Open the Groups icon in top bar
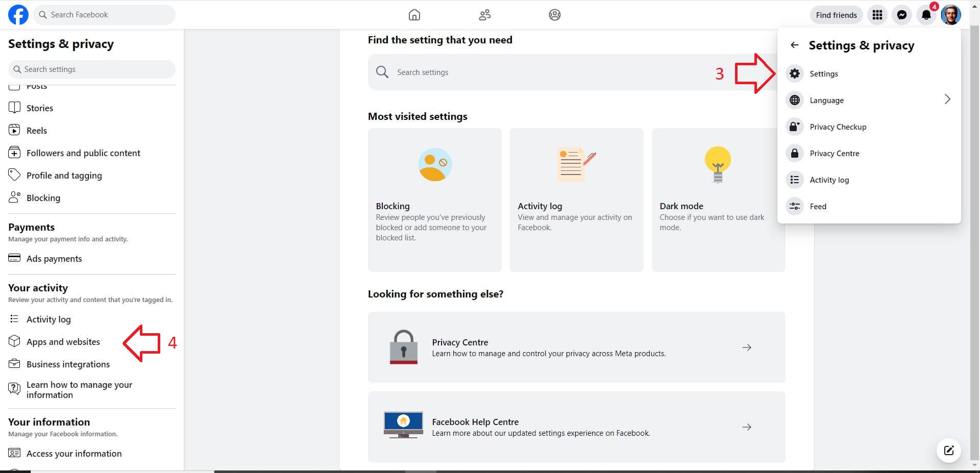 pyautogui.click(x=555, y=15)
